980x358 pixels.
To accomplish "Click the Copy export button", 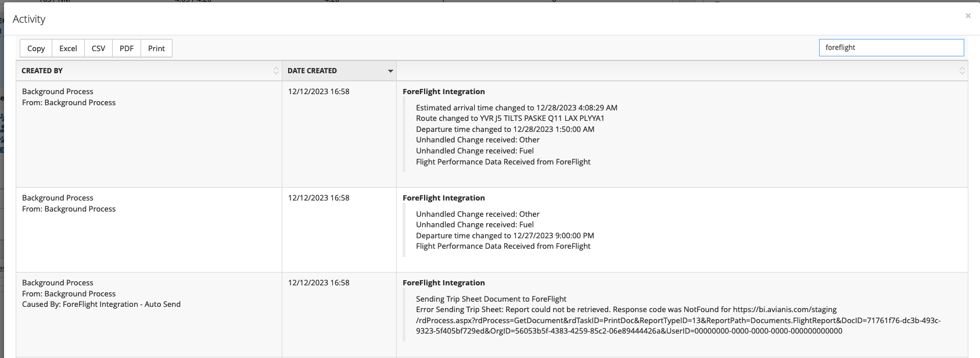I will (x=36, y=48).
